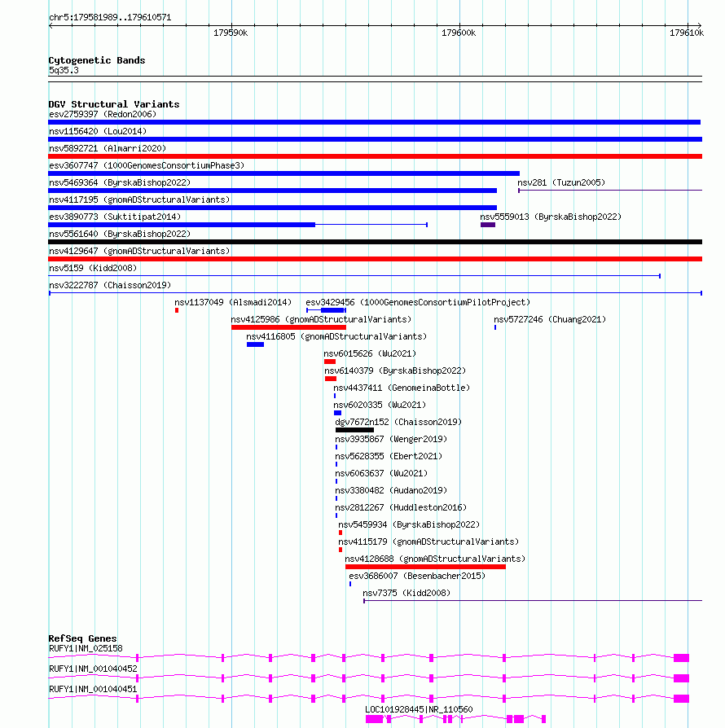Click the Cytogenetic Bands track title

(97, 60)
